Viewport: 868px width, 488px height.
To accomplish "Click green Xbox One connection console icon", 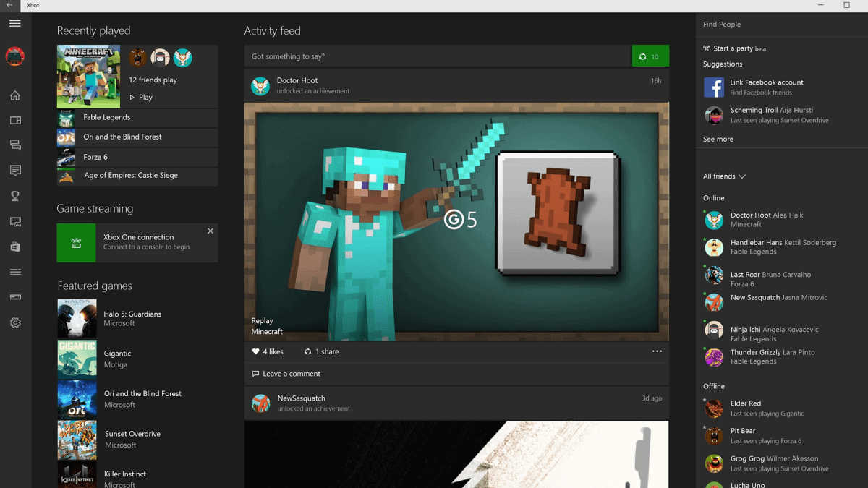I will pos(76,243).
